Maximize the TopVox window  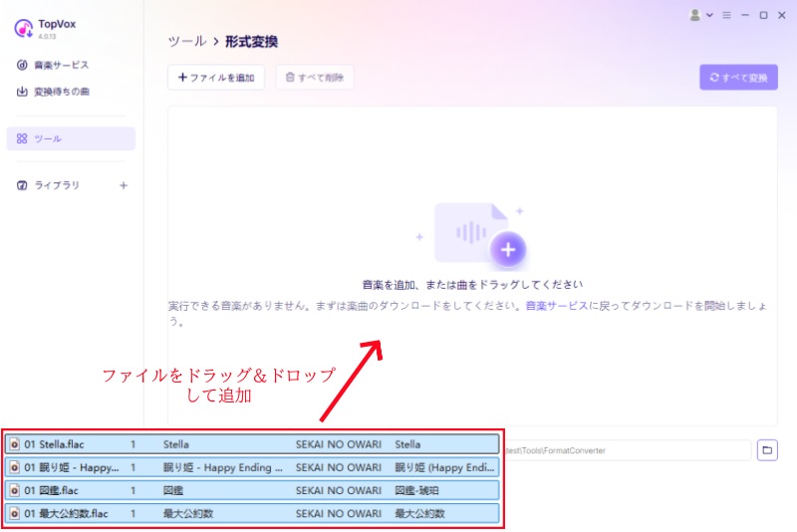pos(763,15)
